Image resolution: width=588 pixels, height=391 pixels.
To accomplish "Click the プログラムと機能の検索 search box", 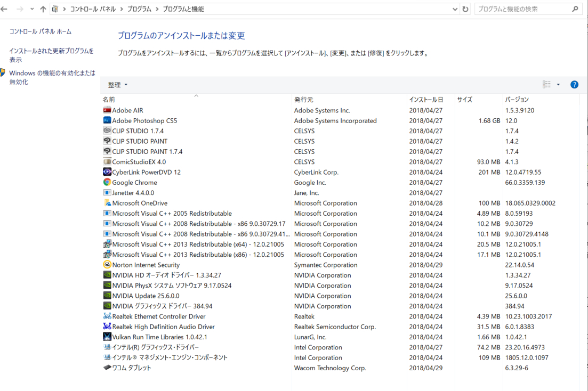I will click(x=522, y=9).
